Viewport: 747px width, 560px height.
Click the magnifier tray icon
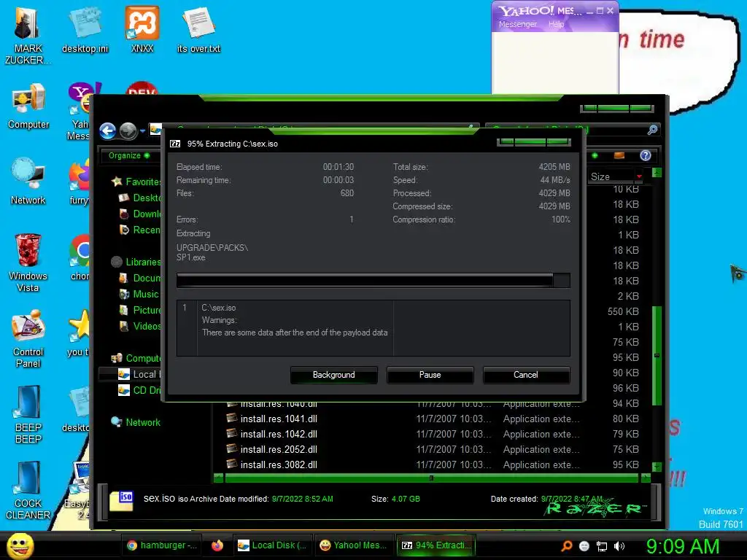click(567, 546)
